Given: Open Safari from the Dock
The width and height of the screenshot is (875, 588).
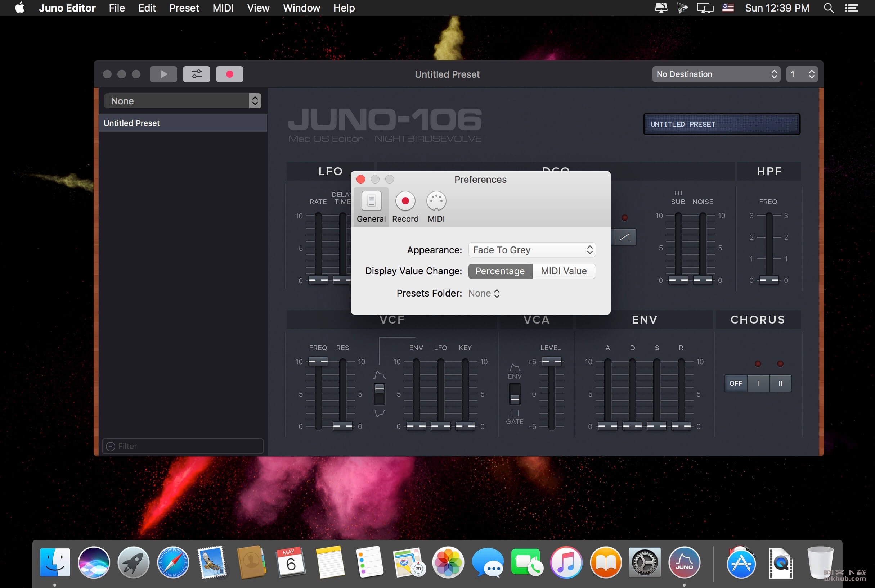Looking at the screenshot, I should (x=172, y=562).
